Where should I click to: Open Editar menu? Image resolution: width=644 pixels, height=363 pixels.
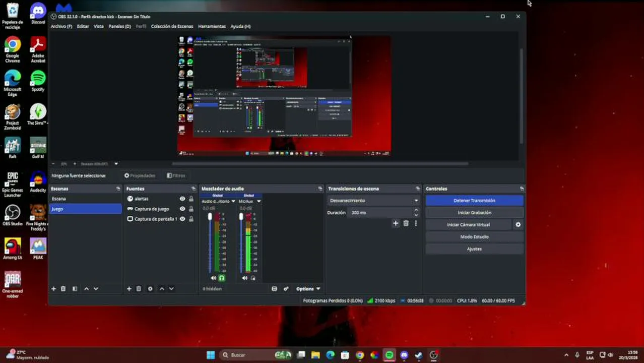click(83, 26)
